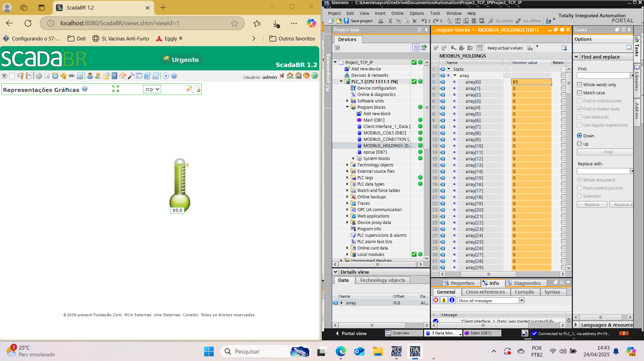This screenshot has width=644, height=361.
Task: Click Keep actual values button
Action: (x=505, y=48)
